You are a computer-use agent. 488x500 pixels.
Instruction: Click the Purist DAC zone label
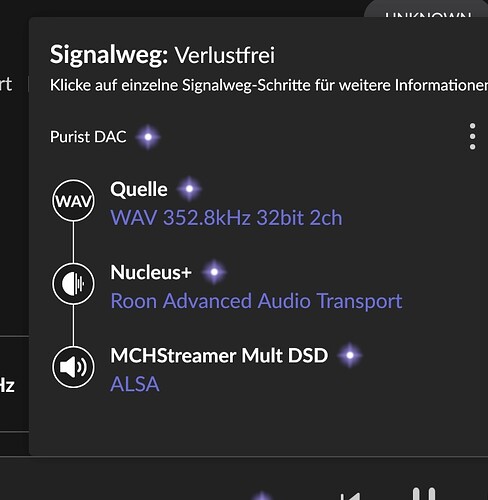(x=88, y=137)
